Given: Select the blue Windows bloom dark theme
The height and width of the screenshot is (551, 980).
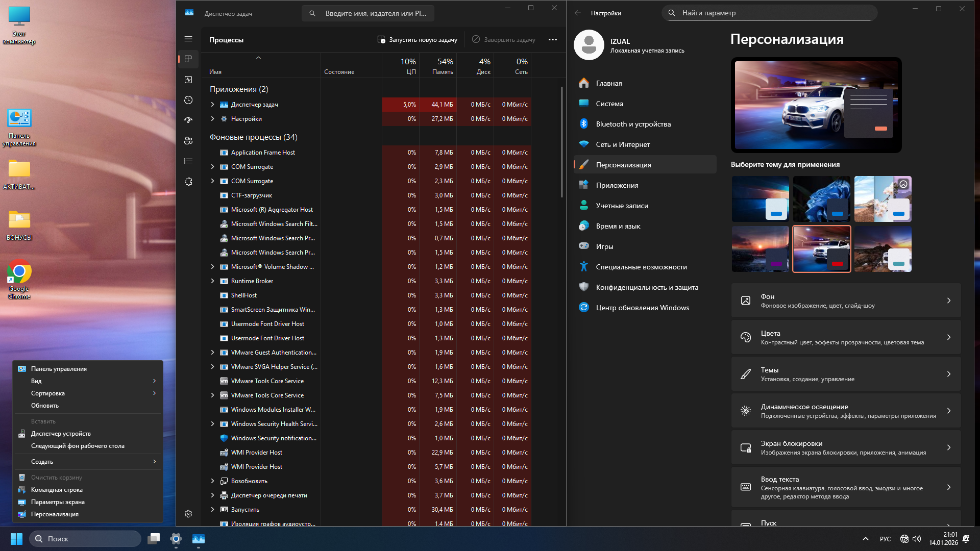Looking at the screenshot, I should [821, 199].
